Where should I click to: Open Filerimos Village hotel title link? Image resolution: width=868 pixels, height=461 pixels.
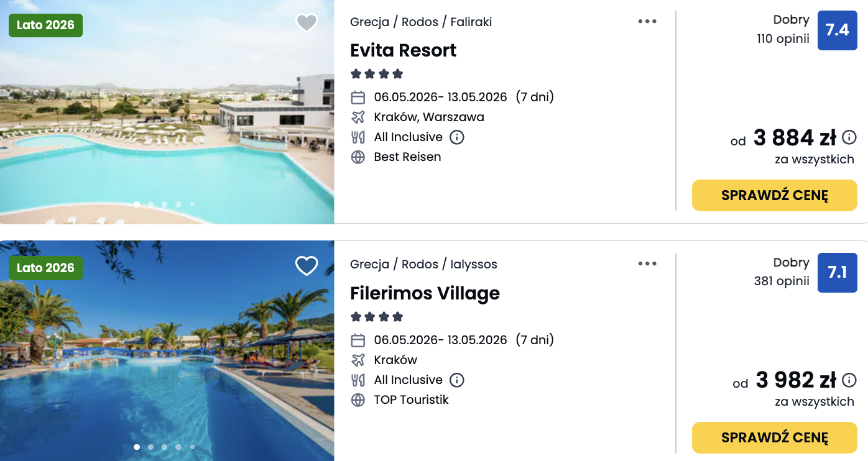pos(425,293)
